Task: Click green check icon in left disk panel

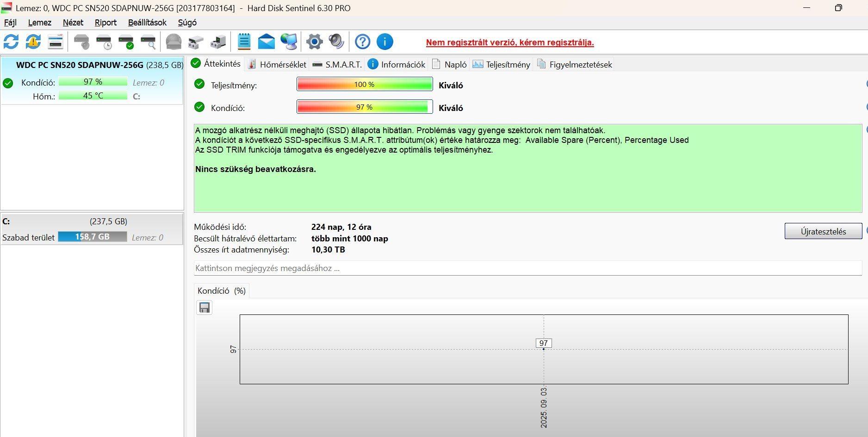Action: point(8,83)
